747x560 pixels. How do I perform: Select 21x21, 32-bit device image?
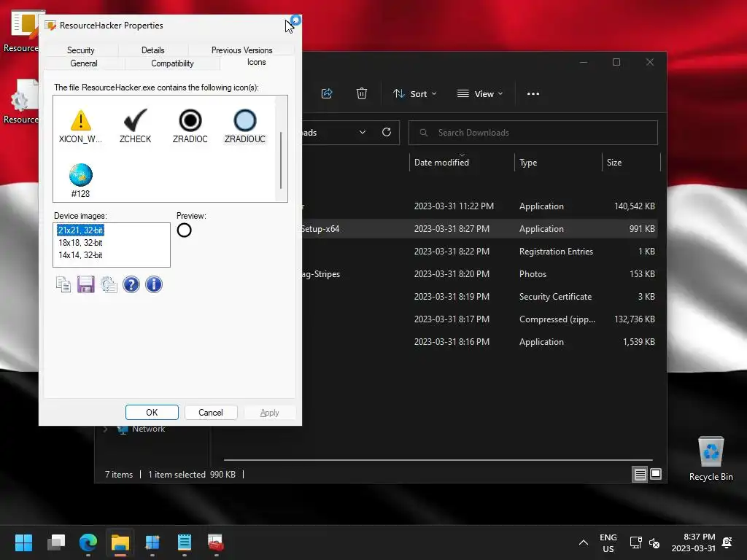click(80, 230)
